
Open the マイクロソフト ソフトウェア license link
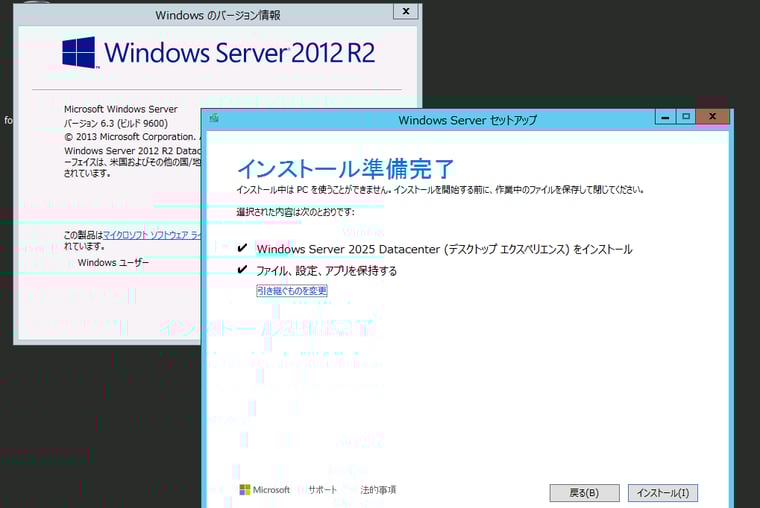coord(152,235)
